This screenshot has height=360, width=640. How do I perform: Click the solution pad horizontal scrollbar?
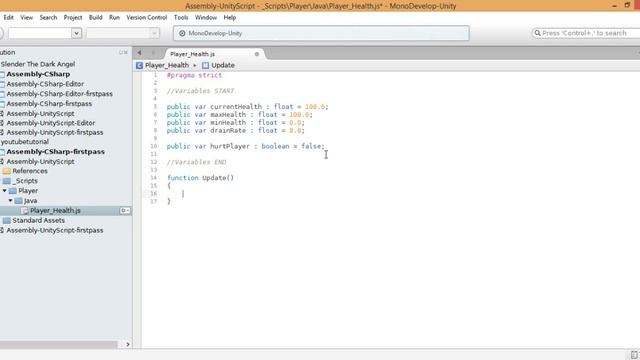click(x=58, y=344)
